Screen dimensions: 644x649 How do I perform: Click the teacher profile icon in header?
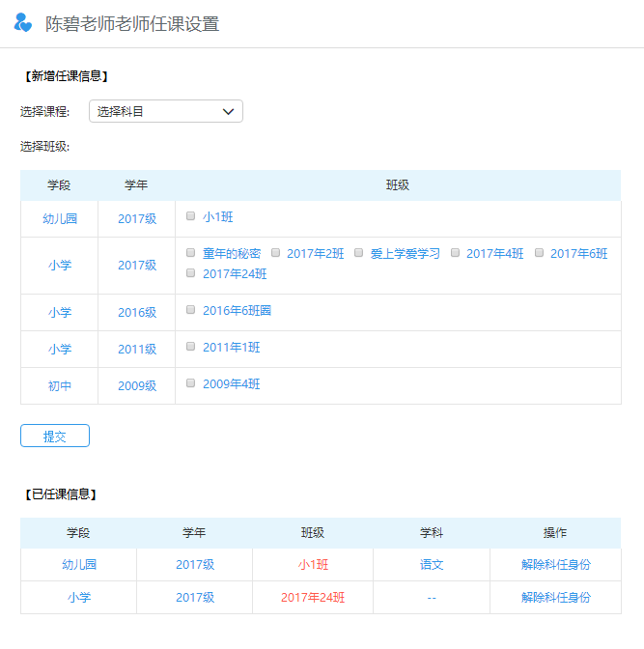tap(23, 23)
